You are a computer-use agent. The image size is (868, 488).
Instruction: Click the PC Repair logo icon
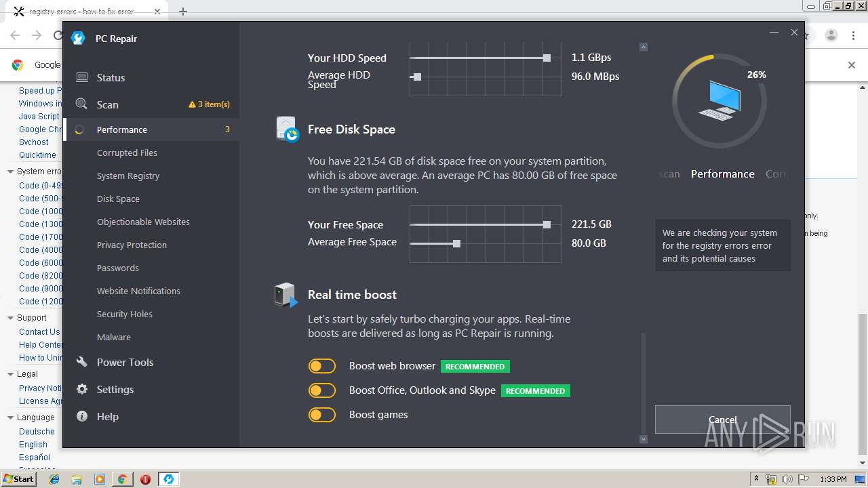point(78,38)
